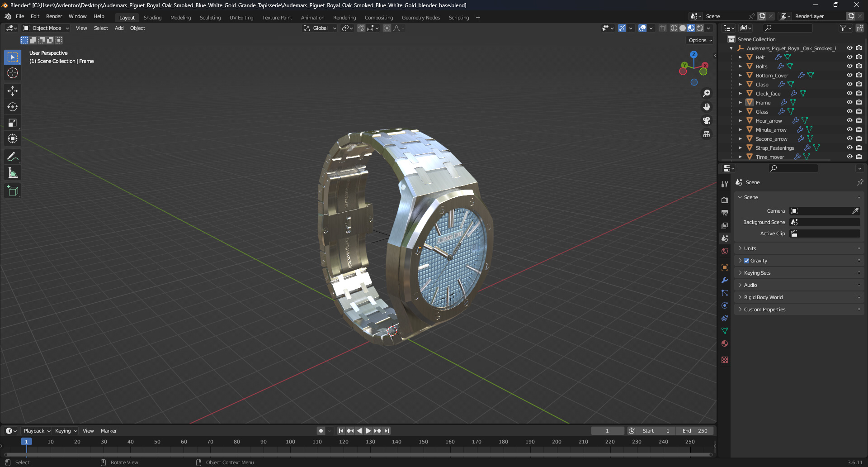Choose the Rotate tool
The height and width of the screenshot is (467, 868).
pos(13,107)
